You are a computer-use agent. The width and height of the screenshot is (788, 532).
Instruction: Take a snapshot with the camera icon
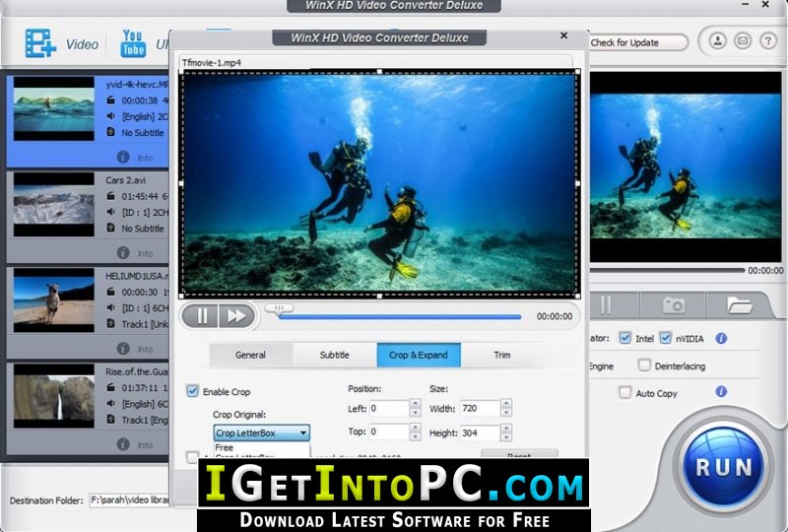[x=674, y=304]
